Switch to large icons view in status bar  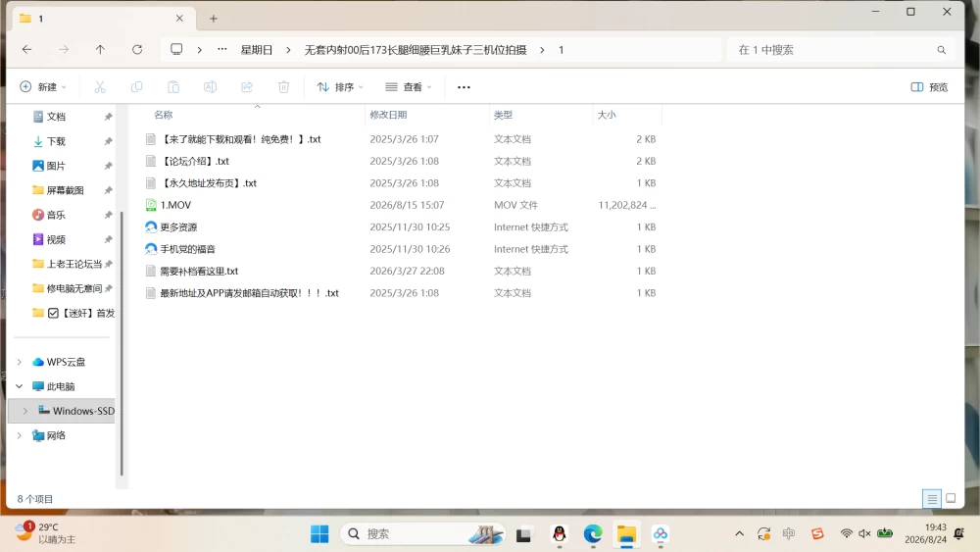951,498
